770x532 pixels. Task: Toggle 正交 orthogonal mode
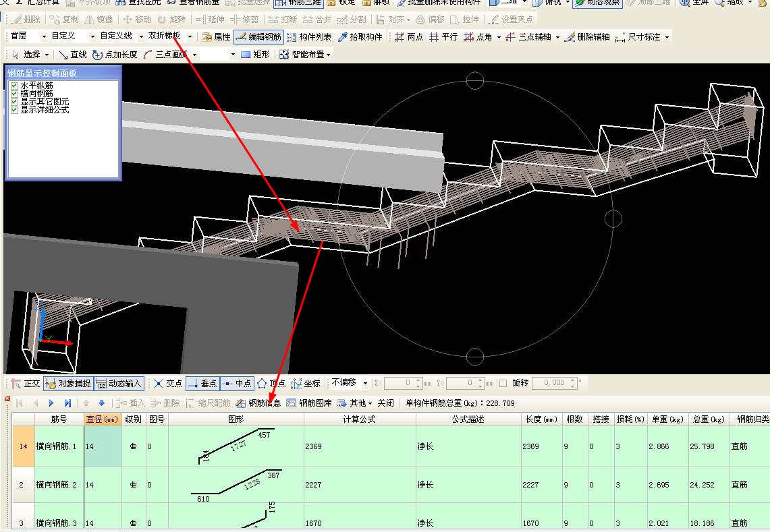click(x=26, y=383)
